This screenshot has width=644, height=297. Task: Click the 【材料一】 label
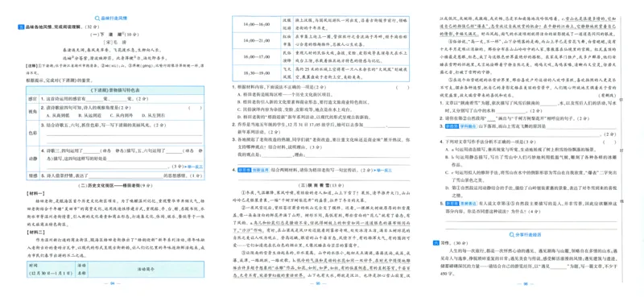[35, 193]
